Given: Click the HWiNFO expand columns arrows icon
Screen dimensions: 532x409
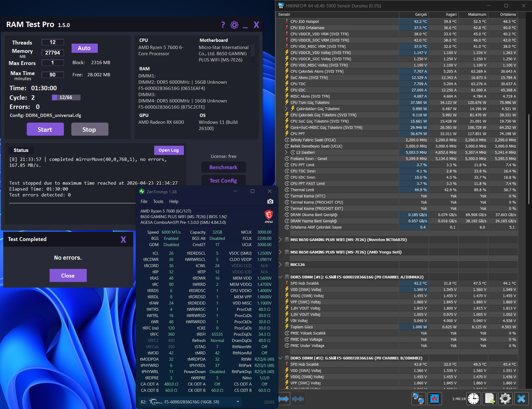Looking at the screenshot, I should click(x=284, y=399).
